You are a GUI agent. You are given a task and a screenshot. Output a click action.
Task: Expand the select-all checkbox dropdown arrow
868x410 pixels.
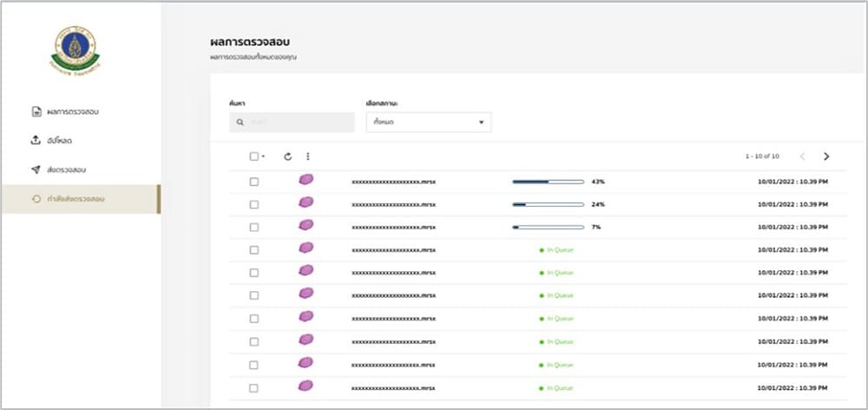[263, 157]
